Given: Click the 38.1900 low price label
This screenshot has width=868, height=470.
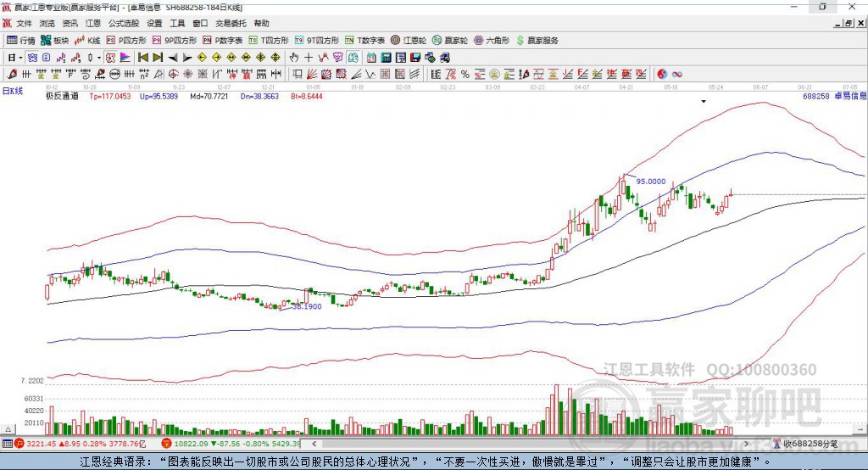Looking at the screenshot, I should pos(307,306).
